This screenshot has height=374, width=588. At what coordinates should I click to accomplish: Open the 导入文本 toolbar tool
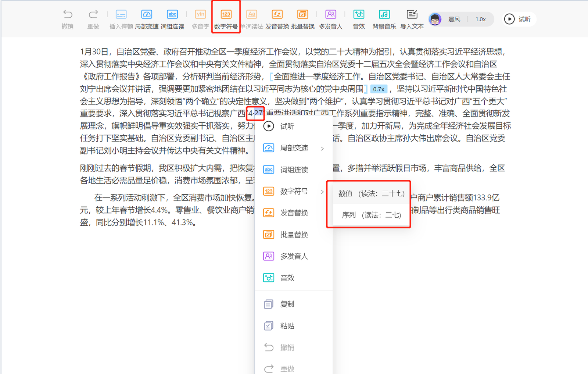412,19
